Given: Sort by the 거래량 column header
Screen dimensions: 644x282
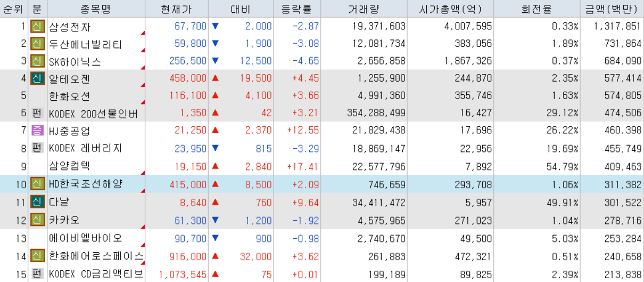Looking at the screenshot, I should click(364, 9).
